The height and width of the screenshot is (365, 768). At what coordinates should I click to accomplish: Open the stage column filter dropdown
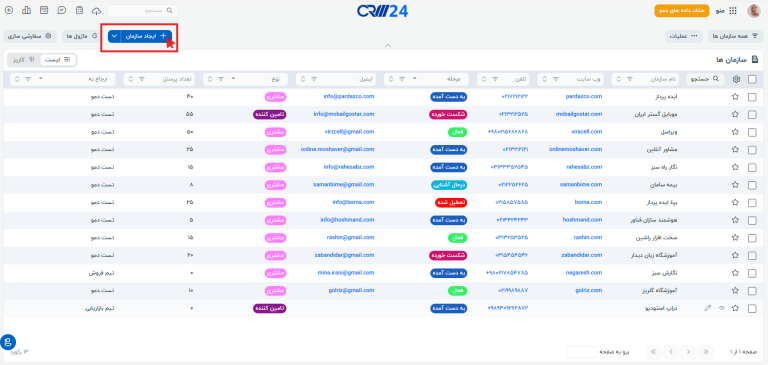tap(414, 79)
